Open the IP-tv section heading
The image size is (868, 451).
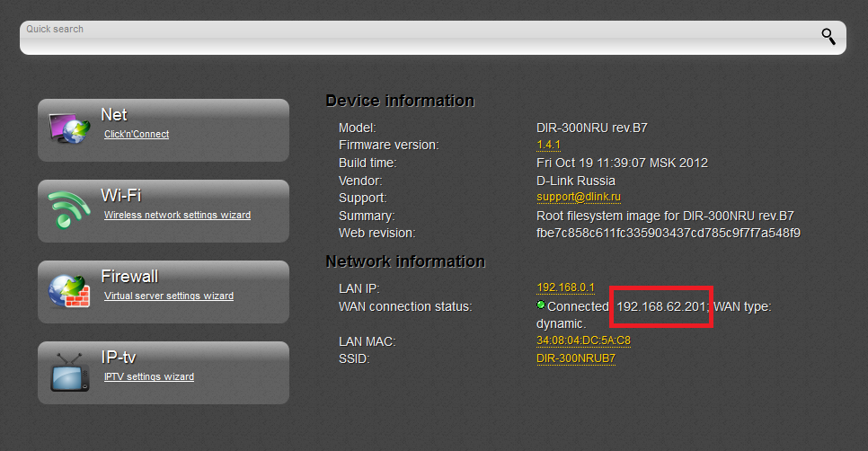[x=119, y=357]
